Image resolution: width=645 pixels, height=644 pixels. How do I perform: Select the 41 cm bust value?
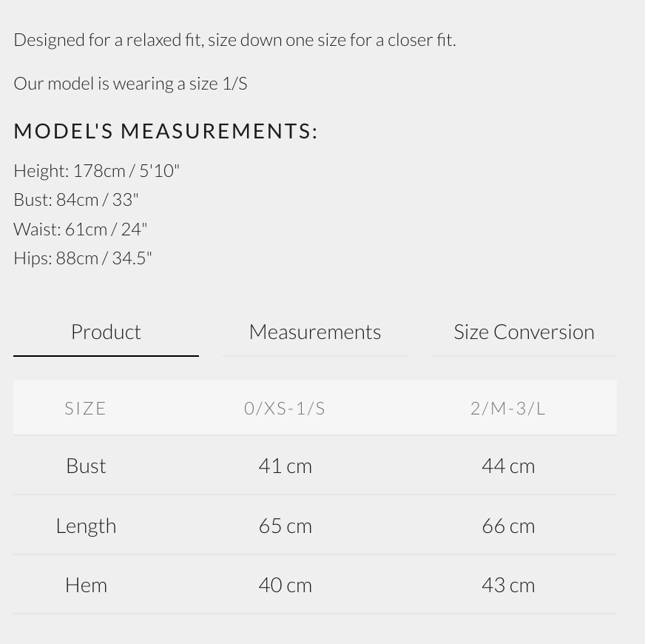coord(285,466)
